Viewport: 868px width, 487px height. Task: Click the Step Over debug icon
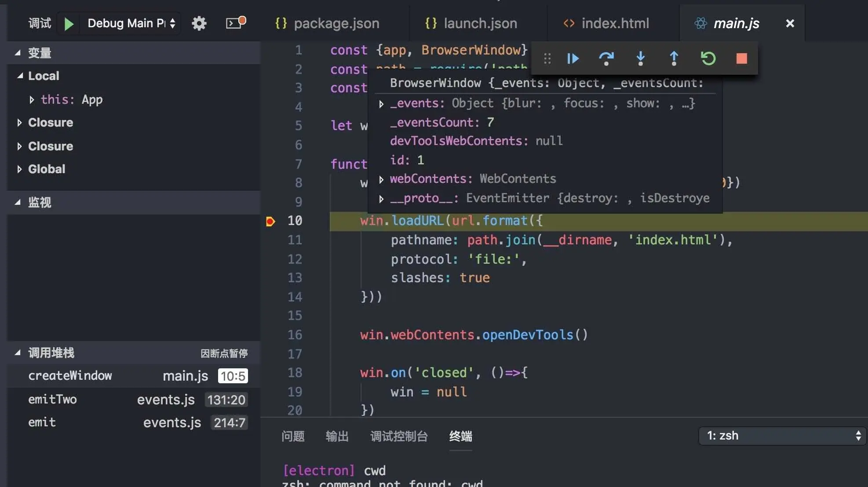(606, 58)
